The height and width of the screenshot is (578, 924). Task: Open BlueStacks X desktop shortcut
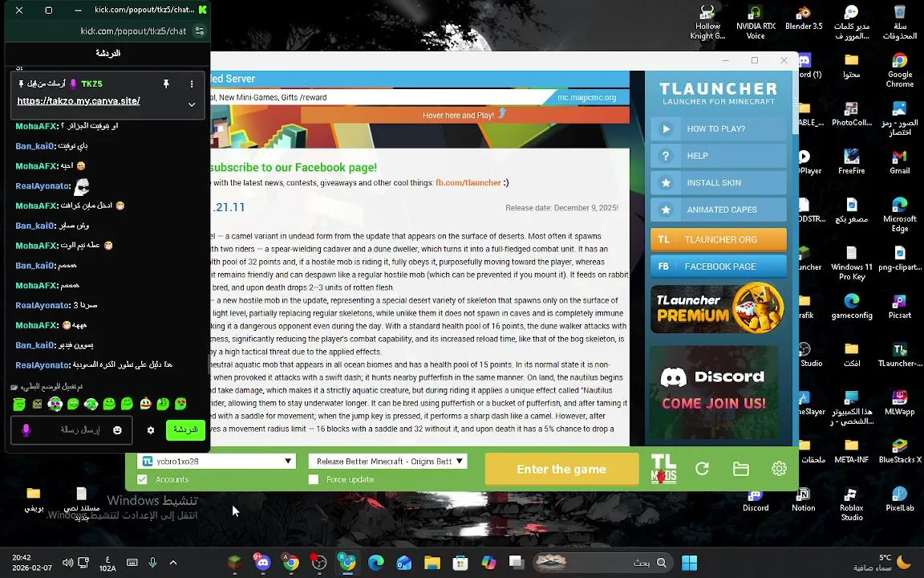click(900, 451)
